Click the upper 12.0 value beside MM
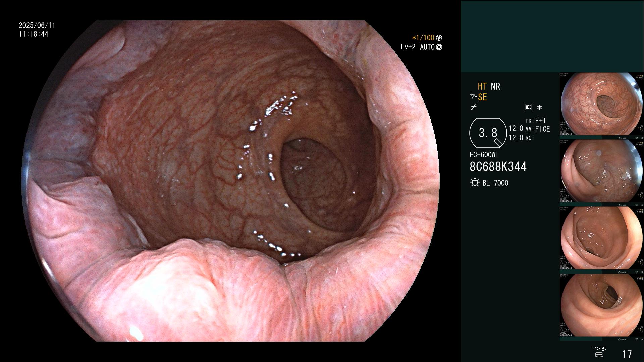Screen dimensions: 644x362 [x=516, y=129]
